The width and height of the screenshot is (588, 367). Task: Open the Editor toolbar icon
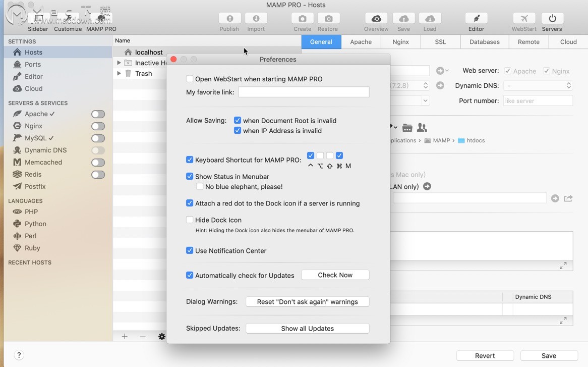[476, 18]
